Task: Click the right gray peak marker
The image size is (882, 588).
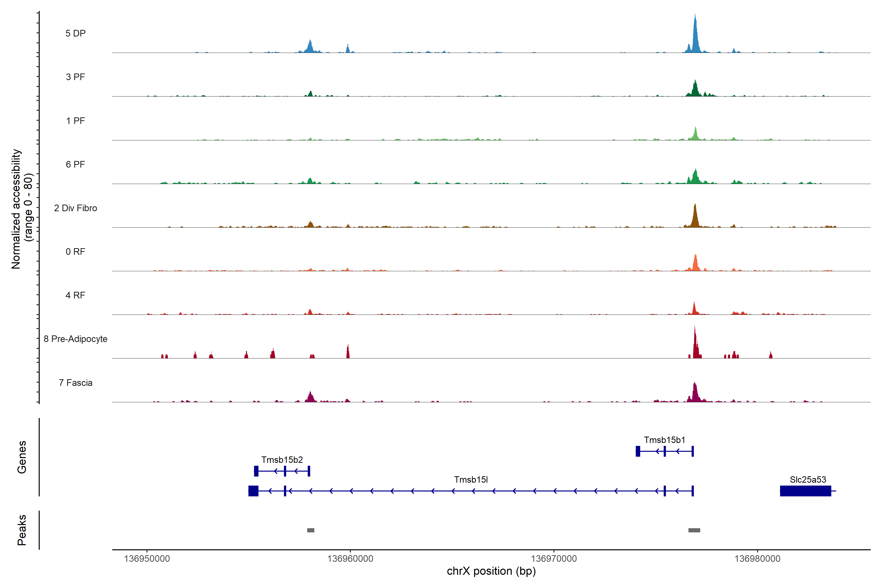Action: 694,530
